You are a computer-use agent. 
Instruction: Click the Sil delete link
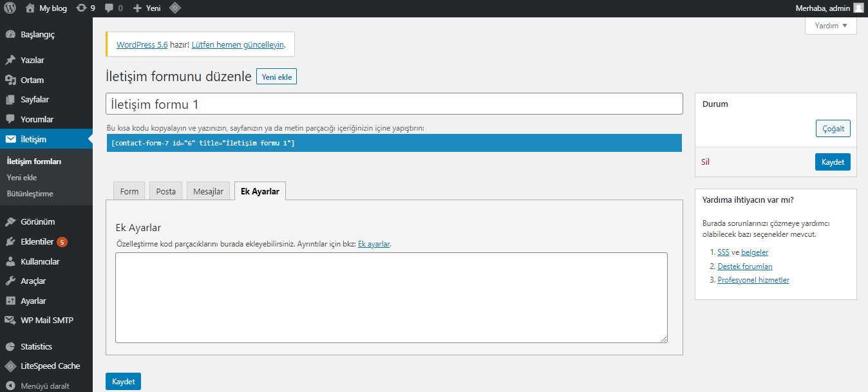(x=705, y=162)
